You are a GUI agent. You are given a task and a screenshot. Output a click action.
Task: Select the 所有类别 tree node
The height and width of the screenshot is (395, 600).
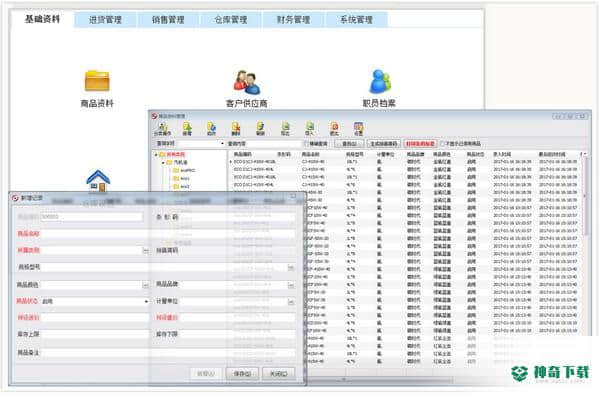175,155
